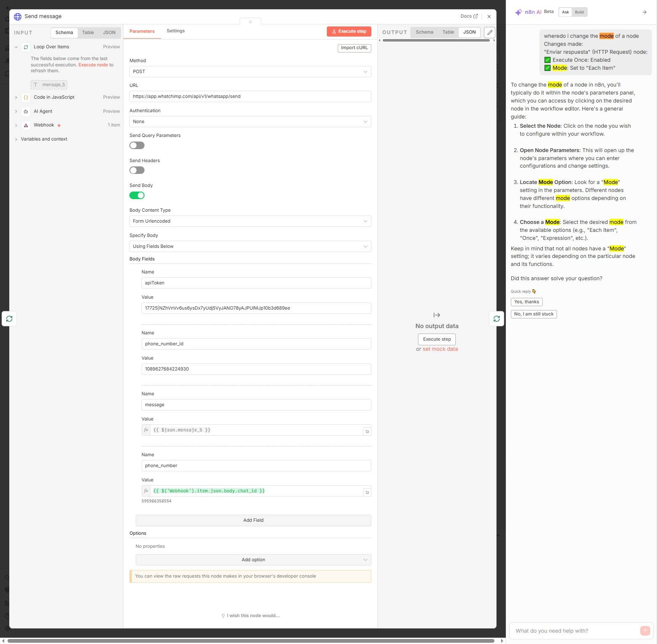Image resolution: width=657 pixels, height=644 pixels.
Task: Expand Variables and context section
Action: pyautogui.click(x=16, y=139)
